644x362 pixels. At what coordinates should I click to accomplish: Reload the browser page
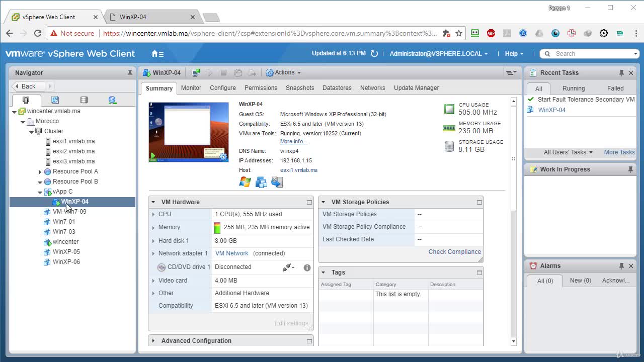38,33
